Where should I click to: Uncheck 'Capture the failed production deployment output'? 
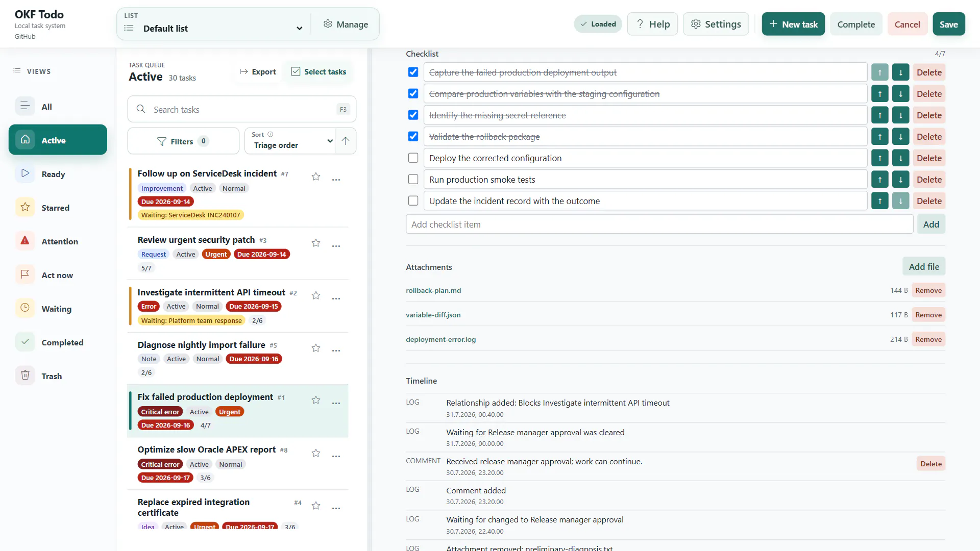(x=413, y=72)
